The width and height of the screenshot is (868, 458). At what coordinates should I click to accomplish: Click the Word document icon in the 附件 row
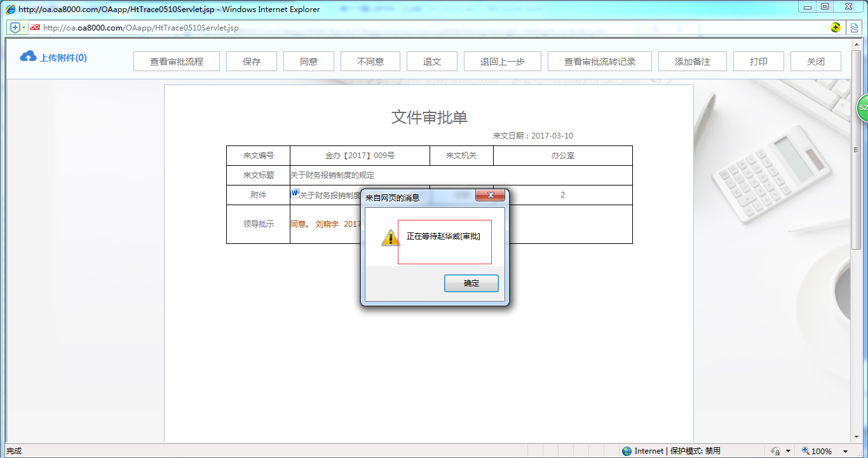pyautogui.click(x=295, y=193)
